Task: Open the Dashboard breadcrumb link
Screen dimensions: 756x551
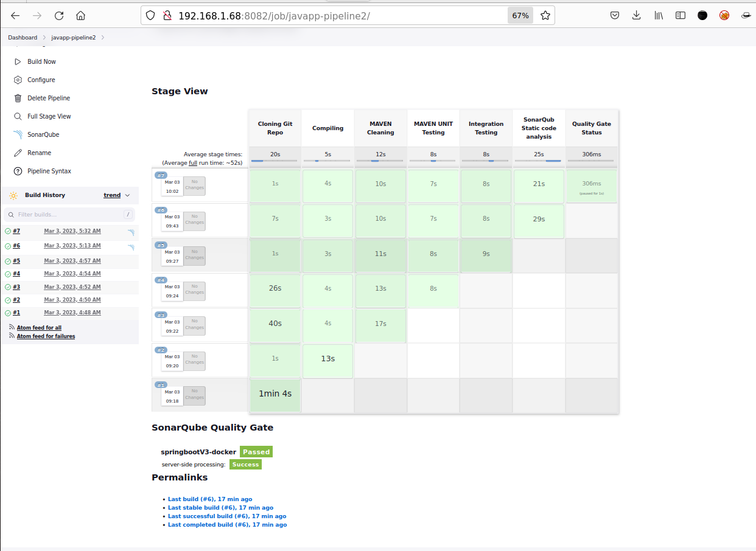Action: tap(23, 38)
